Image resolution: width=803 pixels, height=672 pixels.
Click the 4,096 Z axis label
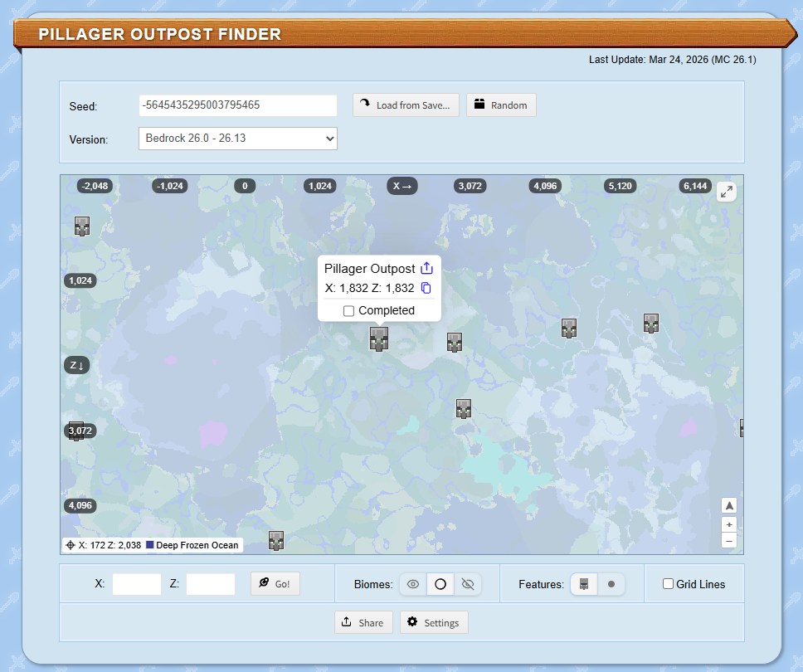point(80,505)
